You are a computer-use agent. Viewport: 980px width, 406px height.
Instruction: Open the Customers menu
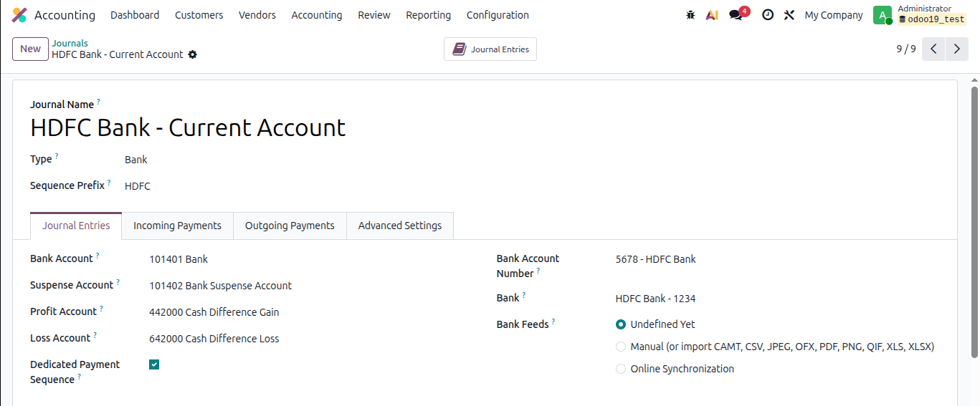[199, 15]
